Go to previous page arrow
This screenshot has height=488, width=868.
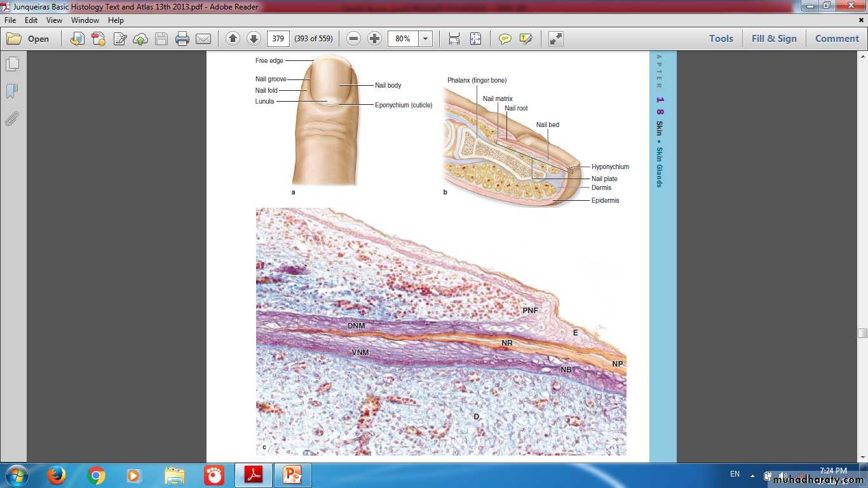tap(233, 39)
